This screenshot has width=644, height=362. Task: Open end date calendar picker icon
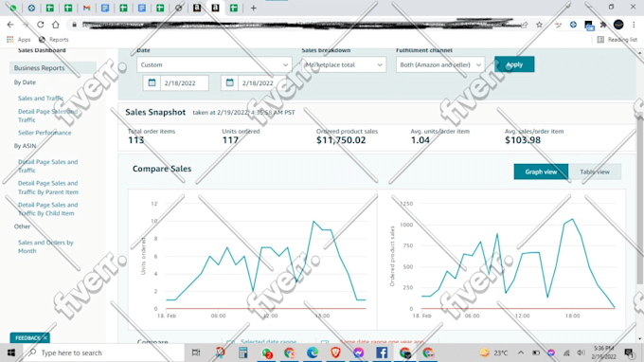click(x=229, y=82)
